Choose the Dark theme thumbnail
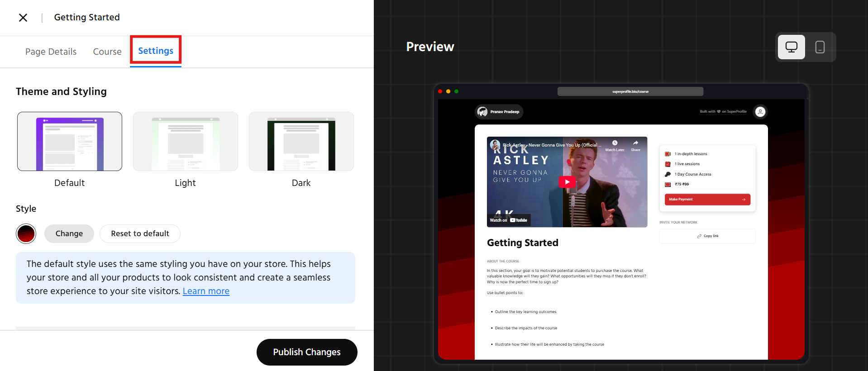The height and width of the screenshot is (371, 868). coord(301,141)
